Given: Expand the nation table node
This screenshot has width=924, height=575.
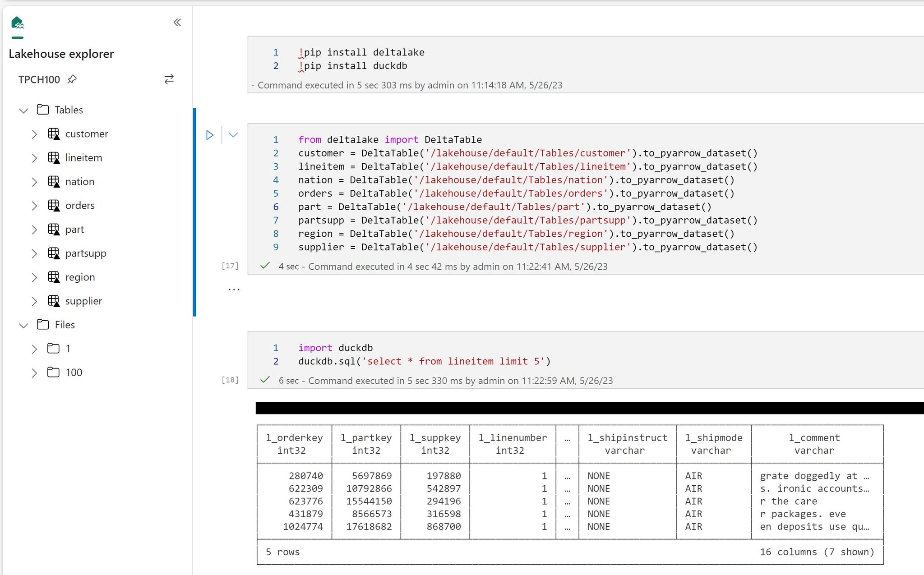Looking at the screenshot, I should point(34,182).
